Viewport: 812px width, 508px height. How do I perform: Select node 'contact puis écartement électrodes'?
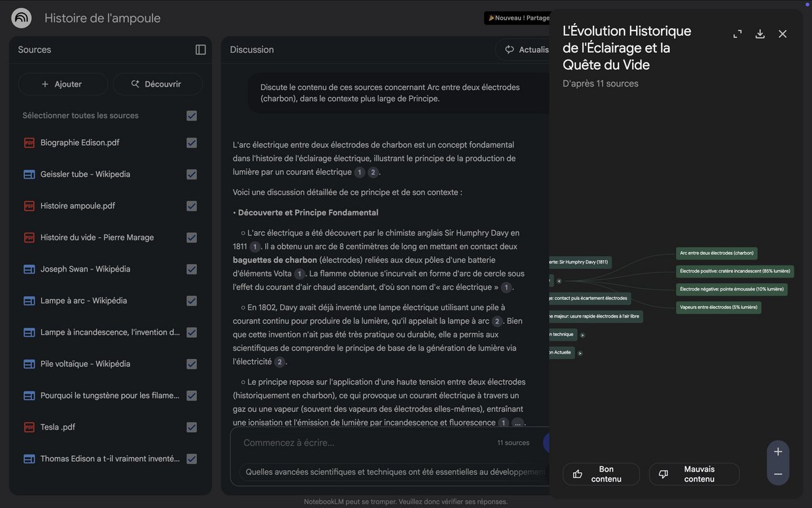click(590, 298)
